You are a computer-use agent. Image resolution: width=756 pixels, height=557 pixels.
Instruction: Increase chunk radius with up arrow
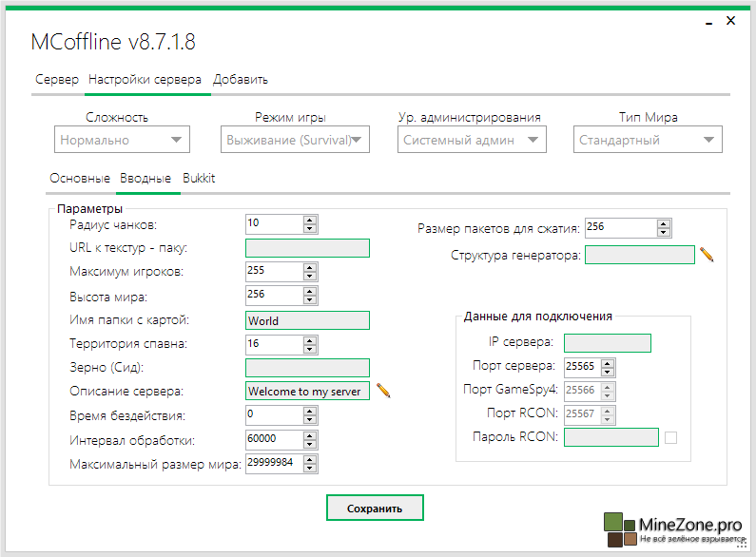310,220
